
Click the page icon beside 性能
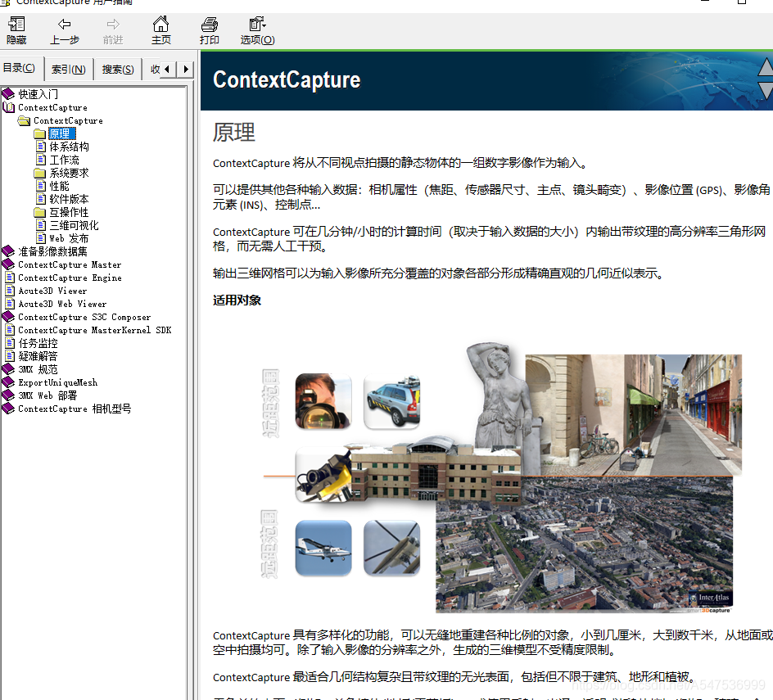42,185
